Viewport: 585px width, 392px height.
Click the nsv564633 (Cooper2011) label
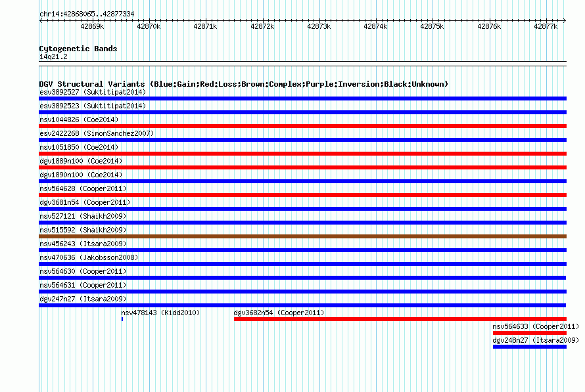coord(536,326)
